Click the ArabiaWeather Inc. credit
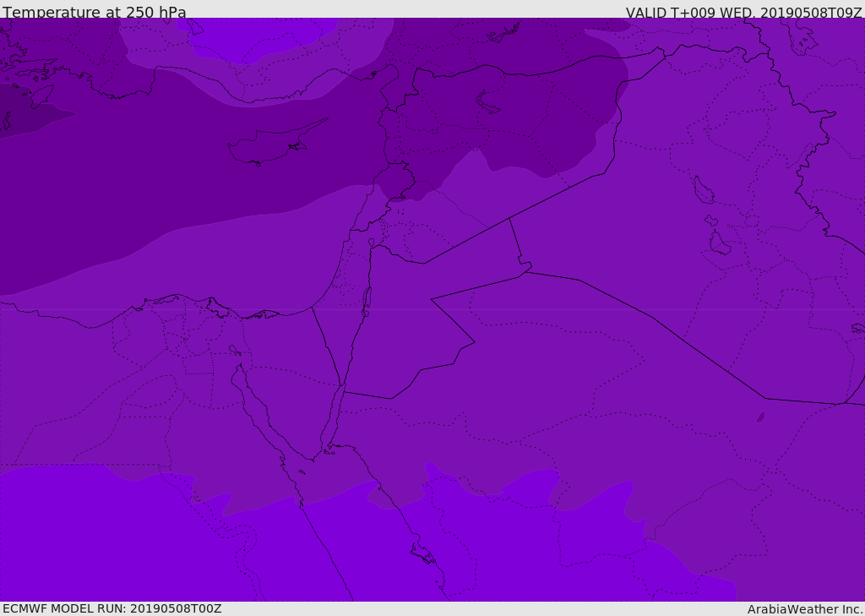This screenshot has height=616, width=865. [805, 609]
